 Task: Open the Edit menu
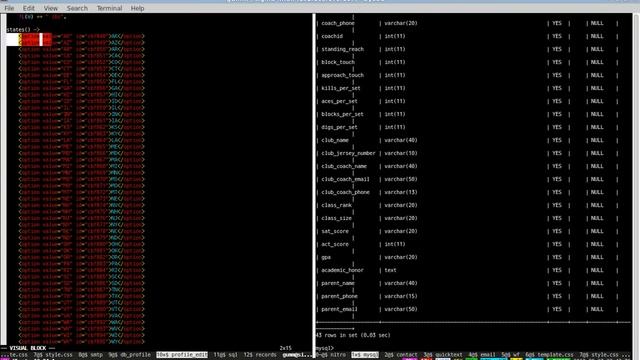[29, 8]
